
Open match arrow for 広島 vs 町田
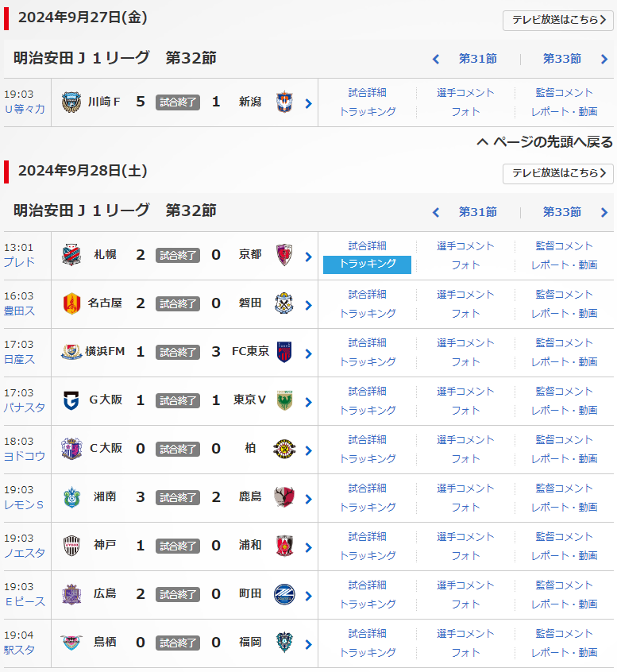point(308,596)
